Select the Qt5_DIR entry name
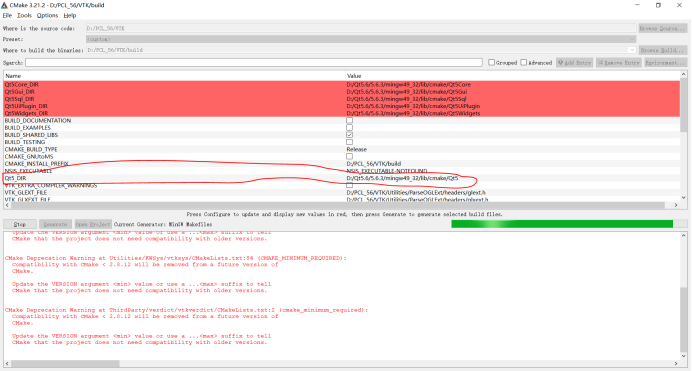Screen dimensions: 692x371 tap(15, 178)
